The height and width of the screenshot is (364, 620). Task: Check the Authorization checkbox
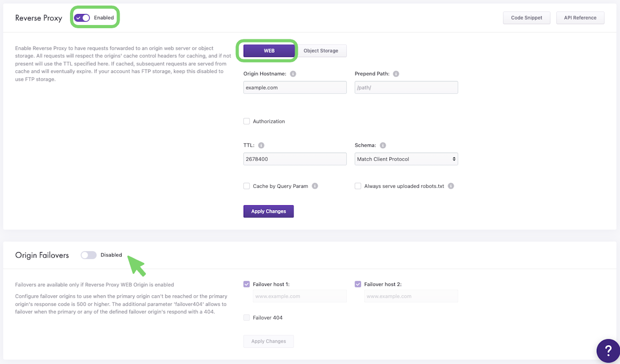click(x=247, y=121)
